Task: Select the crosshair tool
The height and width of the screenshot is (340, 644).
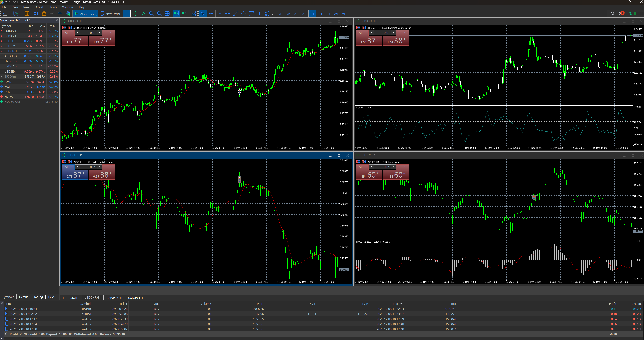Action: [x=211, y=14]
